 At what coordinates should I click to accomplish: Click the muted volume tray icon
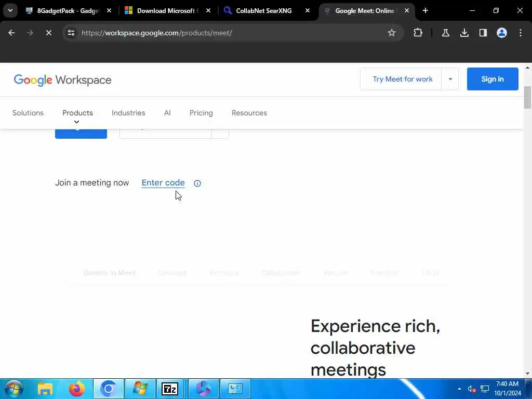coord(472,389)
